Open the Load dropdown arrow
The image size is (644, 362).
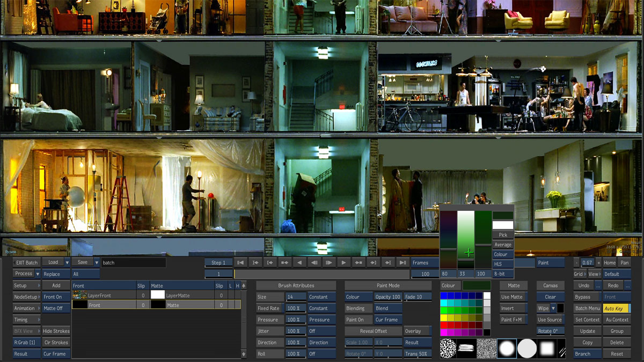[x=67, y=263]
